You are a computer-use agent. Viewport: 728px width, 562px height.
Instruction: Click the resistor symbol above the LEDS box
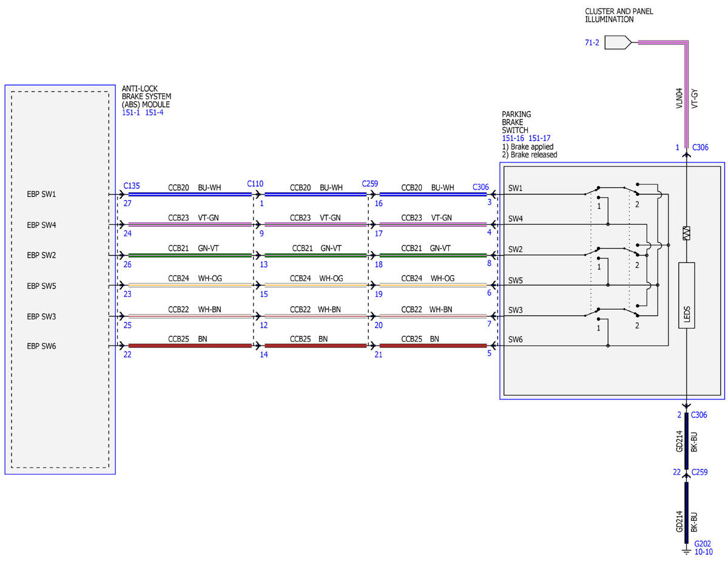click(x=686, y=233)
